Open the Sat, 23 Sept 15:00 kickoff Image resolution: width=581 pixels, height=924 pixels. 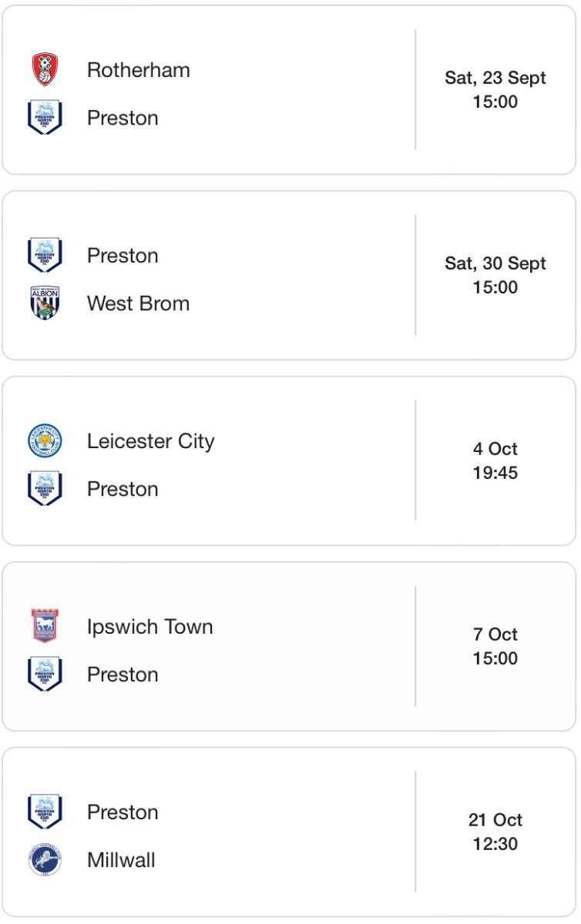(x=495, y=90)
